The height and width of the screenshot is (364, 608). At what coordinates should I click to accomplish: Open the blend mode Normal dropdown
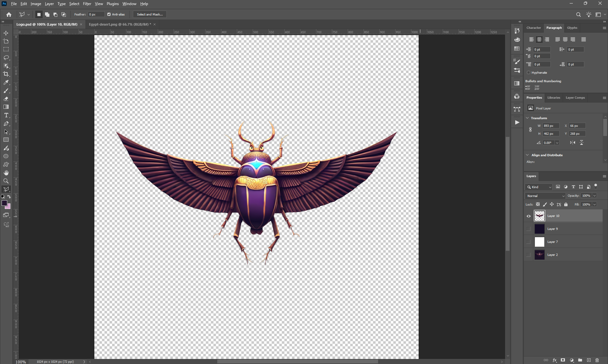coord(545,196)
